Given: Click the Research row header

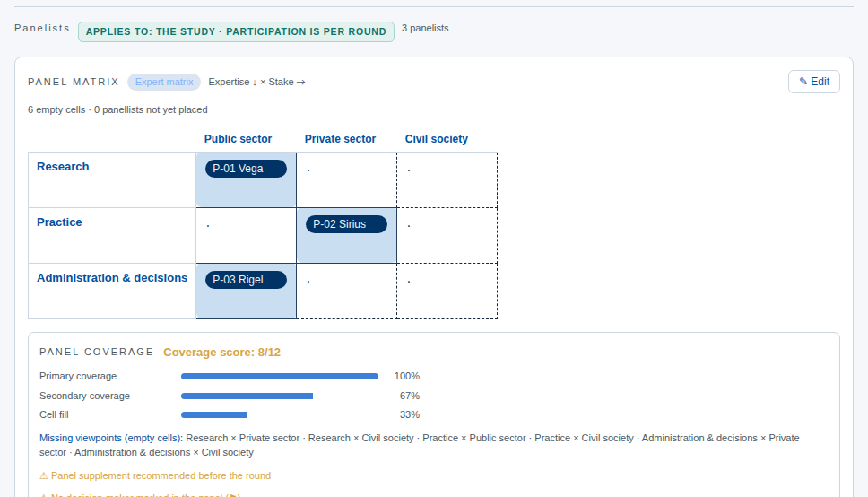Looking at the screenshot, I should (x=63, y=167).
